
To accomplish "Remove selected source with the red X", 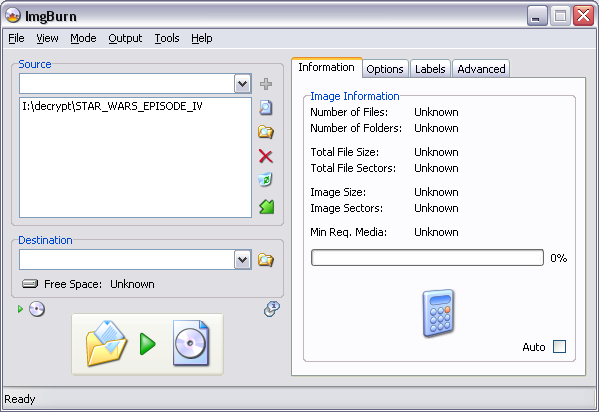I will (266, 156).
